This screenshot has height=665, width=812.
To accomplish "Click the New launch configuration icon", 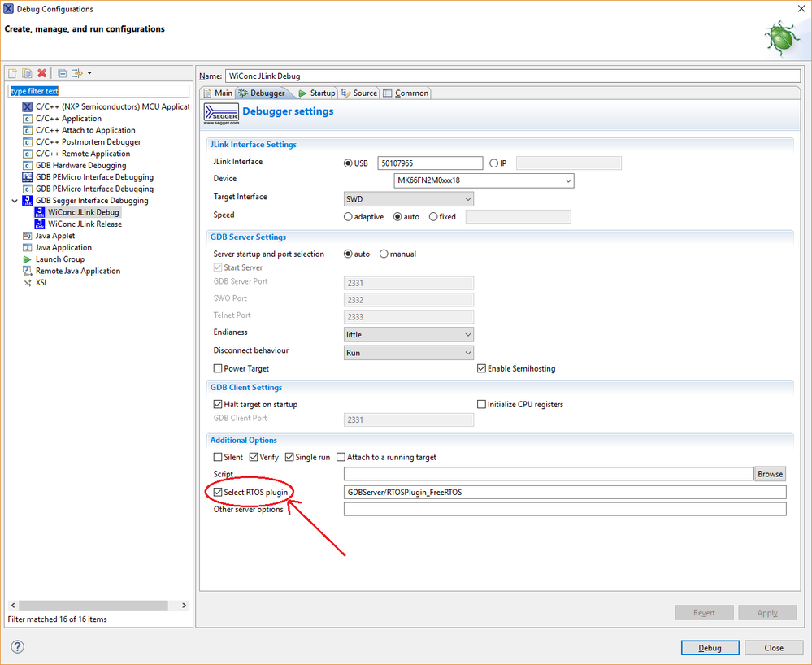I will click(12, 73).
